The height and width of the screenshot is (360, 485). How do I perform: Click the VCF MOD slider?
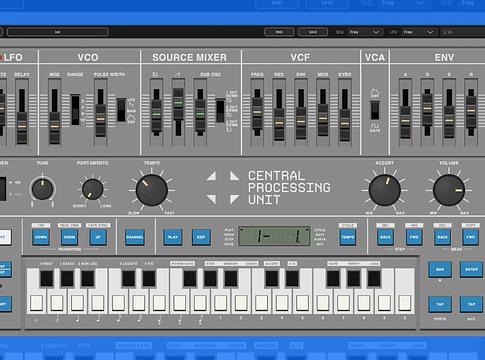pyautogui.click(x=323, y=119)
